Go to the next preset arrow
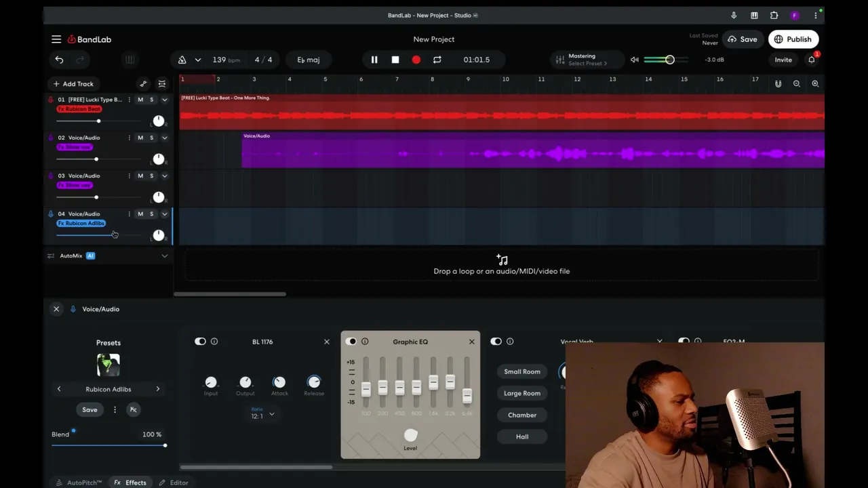868x488 pixels. (x=158, y=389)
